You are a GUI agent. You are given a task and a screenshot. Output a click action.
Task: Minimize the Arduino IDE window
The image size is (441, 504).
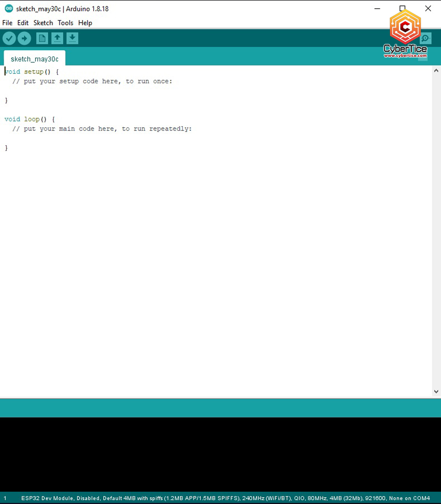click(377, 9)
